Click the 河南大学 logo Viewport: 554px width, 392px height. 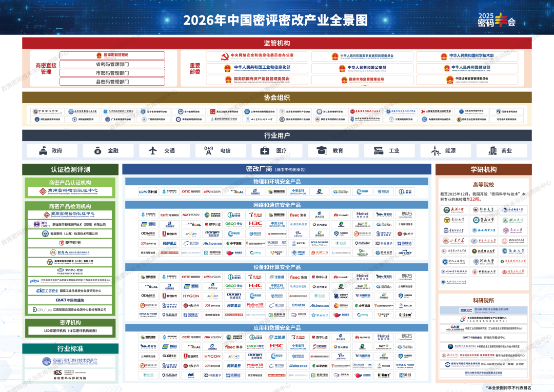click(x=483, y=262)
